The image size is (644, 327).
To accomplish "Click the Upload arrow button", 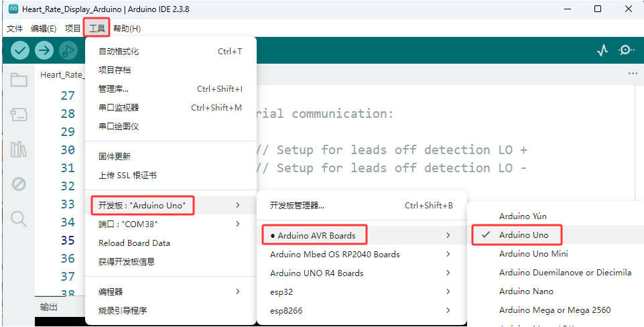I will coord(44,50).
